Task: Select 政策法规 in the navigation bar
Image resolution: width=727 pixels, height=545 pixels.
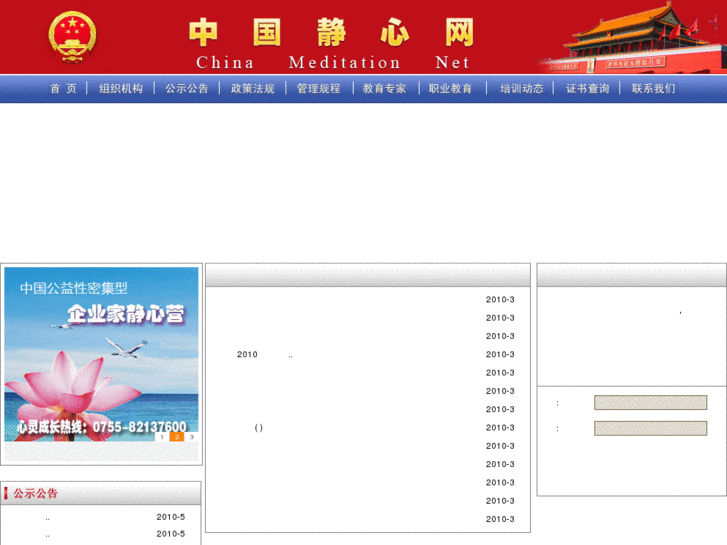Action: pyautogui.click(x=253, y=89)
